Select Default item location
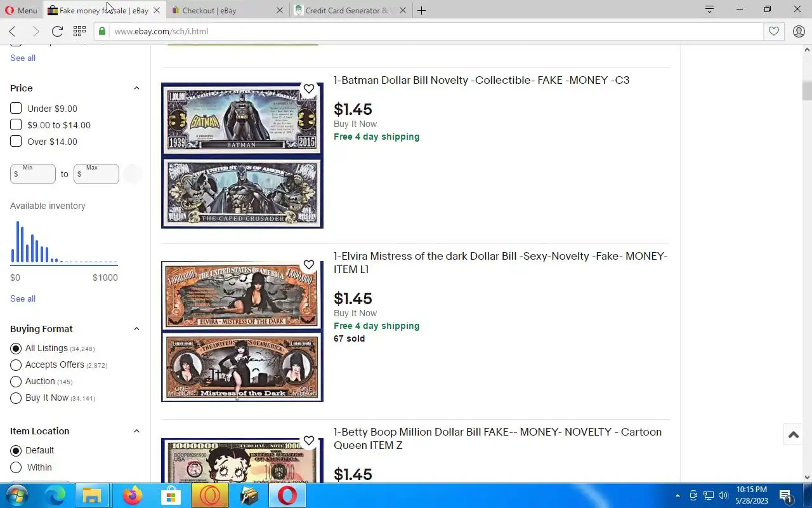This screenshot has width=812, height=508. [16, 451]
